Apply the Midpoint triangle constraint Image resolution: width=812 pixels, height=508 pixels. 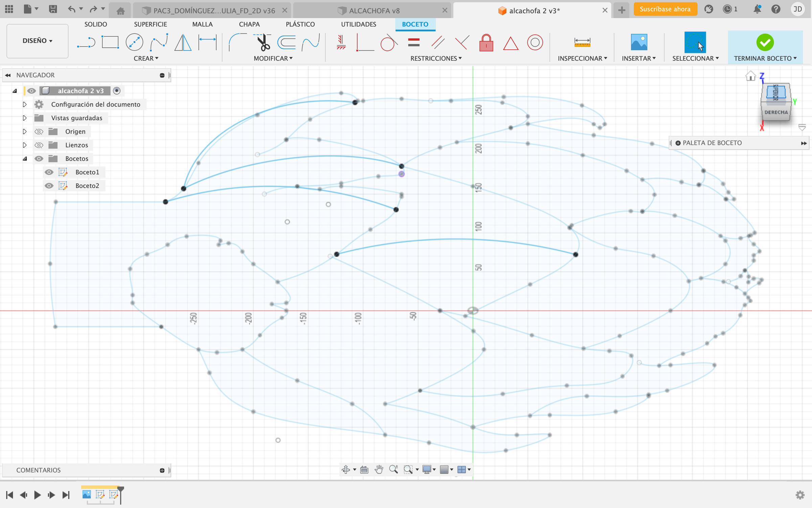coord(511,43)
